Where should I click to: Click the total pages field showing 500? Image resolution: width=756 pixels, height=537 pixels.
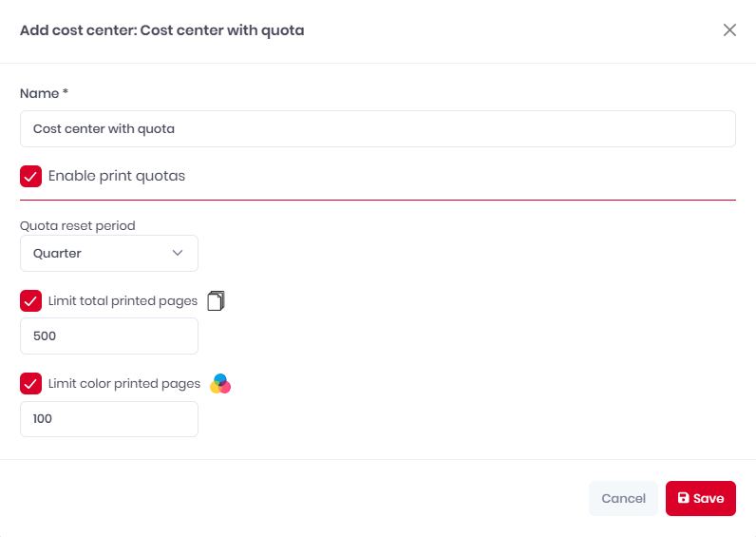(x=109, y=336)
